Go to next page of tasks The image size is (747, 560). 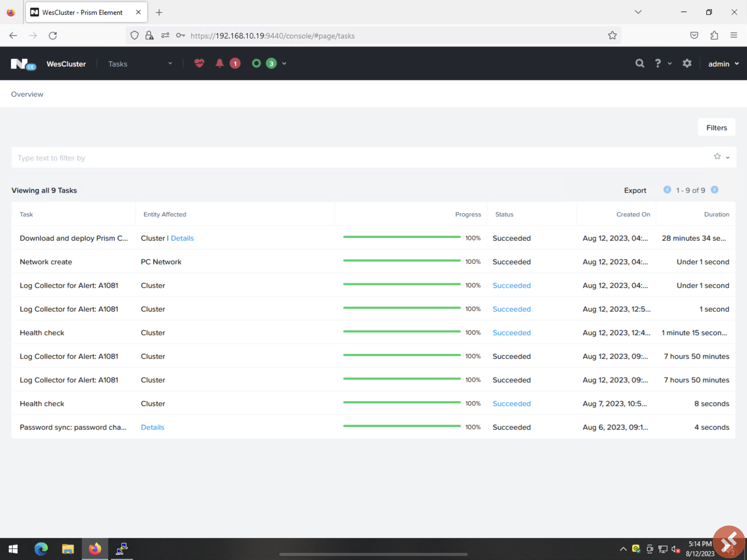(714, 190)
